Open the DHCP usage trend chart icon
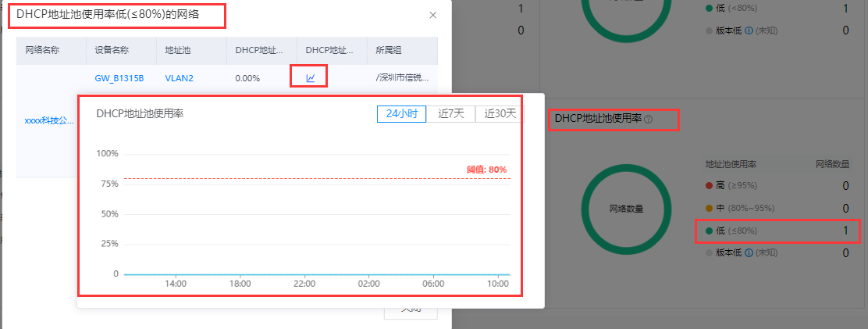Screen dimensions: 868x329 click(x=310, y=77)
